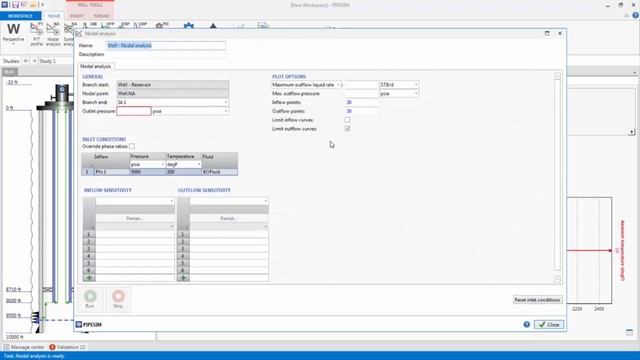The height and width of the screenshot is (360, 640).
Task: Open the Perspective tool in main window
Action: [x=13, y=33]
